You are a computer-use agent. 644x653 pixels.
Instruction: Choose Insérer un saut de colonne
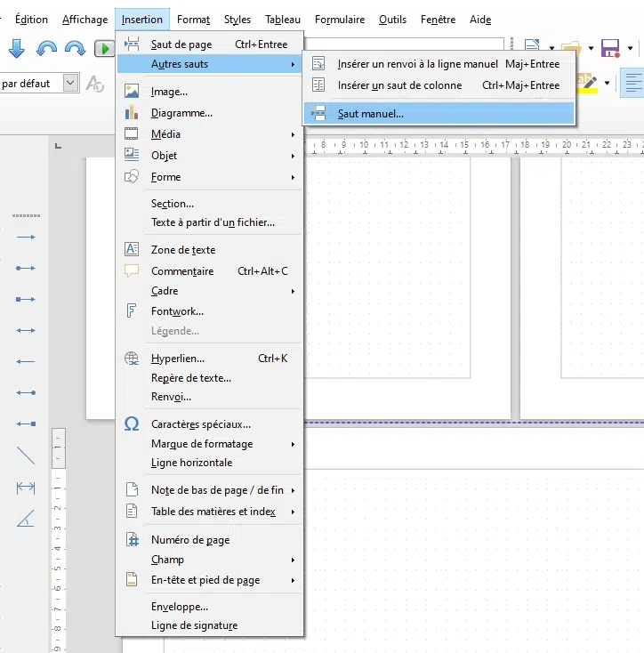click(x=439, y=85)
